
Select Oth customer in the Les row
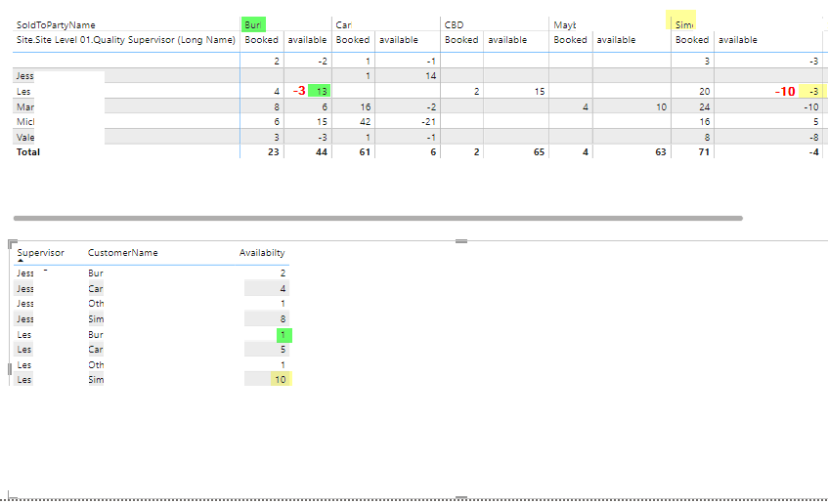96,364
